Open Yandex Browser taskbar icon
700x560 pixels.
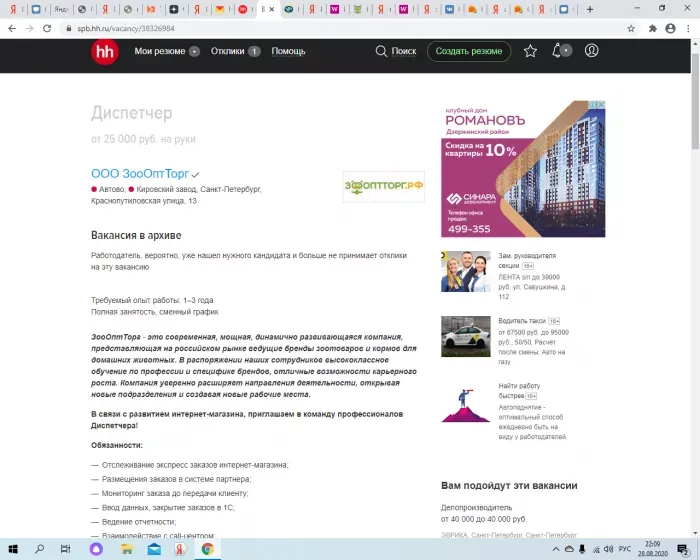coord(180,549)
